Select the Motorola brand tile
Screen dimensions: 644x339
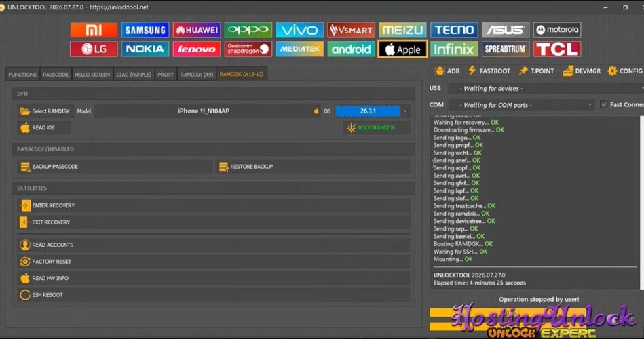(557, 30)
